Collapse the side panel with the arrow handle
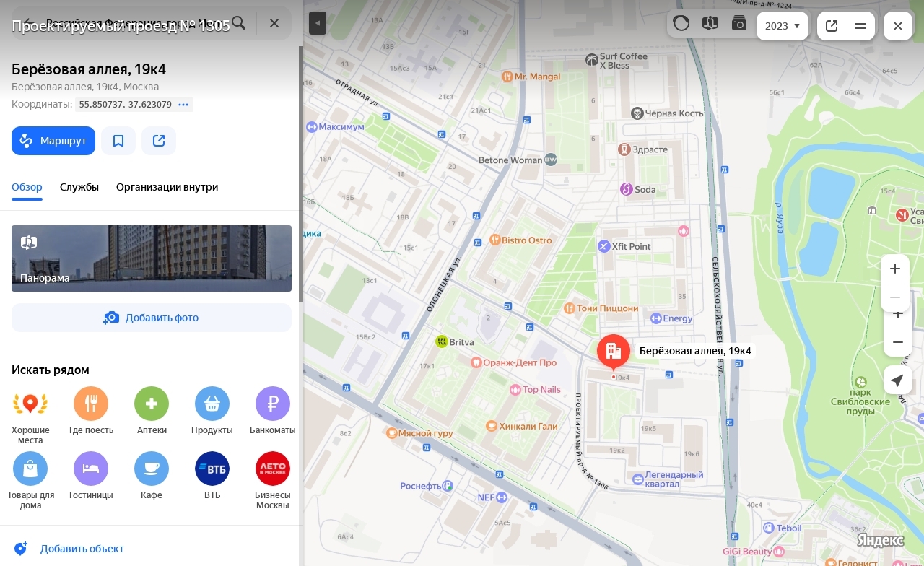The image size is (924, 566). coord(318,23)
